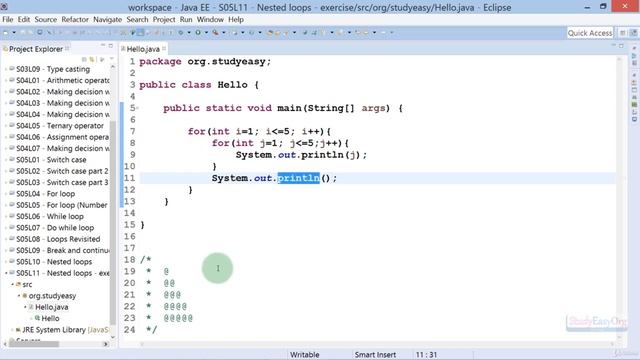Open the External Tools dropdown arrow
This screenshot has width=640, height=360.
click(224, 33)
